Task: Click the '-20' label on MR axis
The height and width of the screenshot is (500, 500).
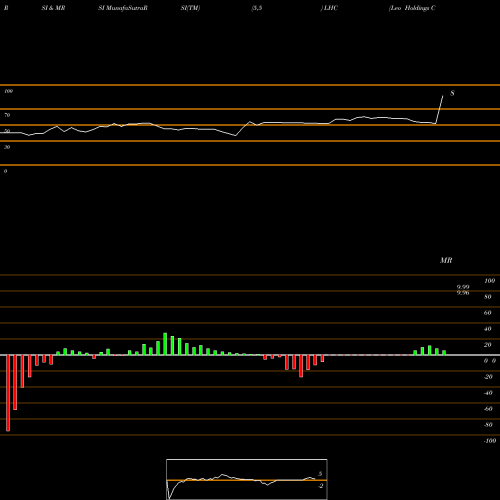Action: pos(488,377)
